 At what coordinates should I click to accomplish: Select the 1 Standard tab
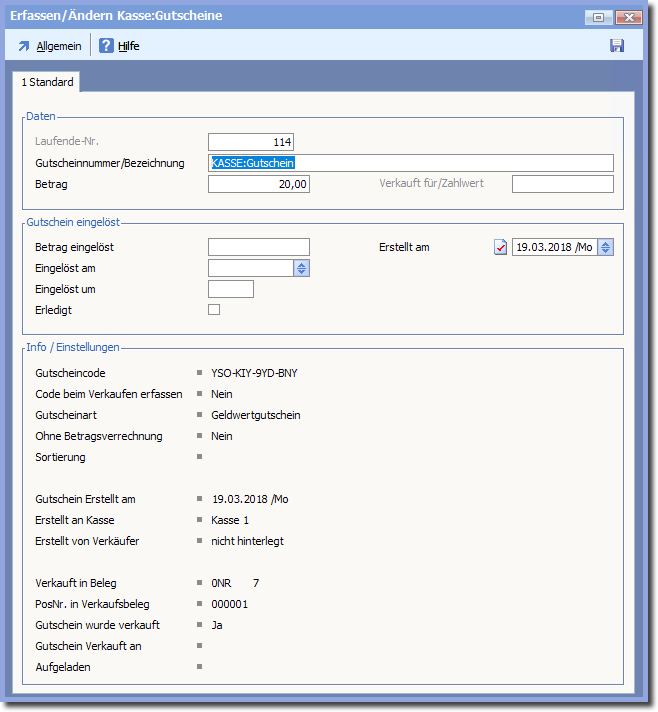[x=47, y=82]
